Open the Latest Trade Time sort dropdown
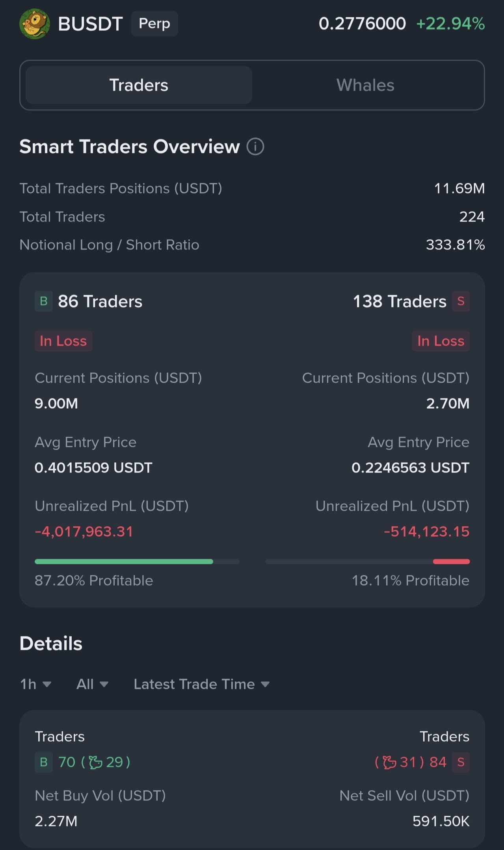The width and height of the screenshot is (504, 850). 201,684
